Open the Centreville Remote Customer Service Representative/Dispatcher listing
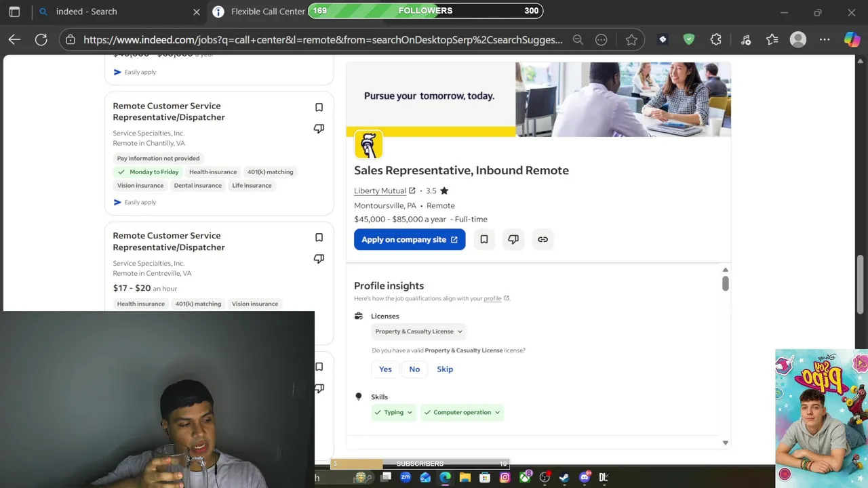 coord(169,241)
